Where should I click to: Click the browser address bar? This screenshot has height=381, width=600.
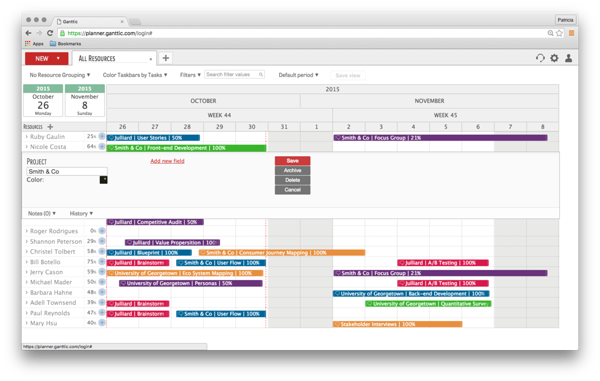[x=302, y=33]
